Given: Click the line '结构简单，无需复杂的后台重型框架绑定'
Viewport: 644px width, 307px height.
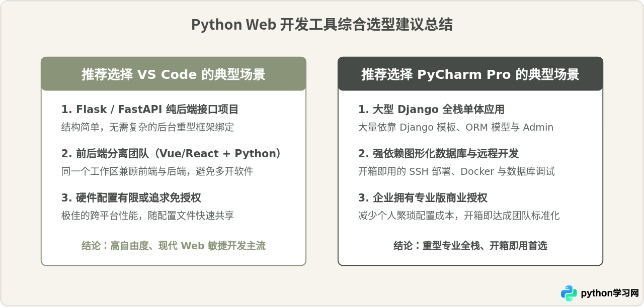Looking at the screenshot, I should 148,127.
